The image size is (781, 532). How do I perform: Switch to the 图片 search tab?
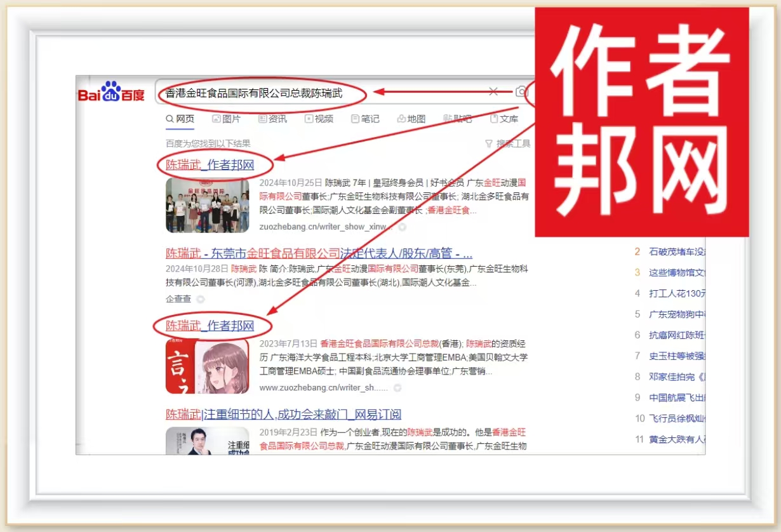click(x=226, y=119)
